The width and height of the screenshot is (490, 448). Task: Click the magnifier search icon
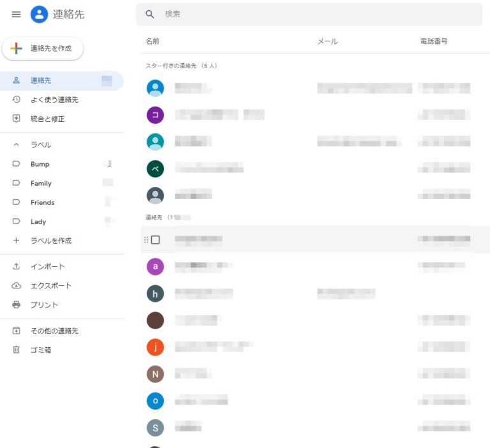[150, 14]
